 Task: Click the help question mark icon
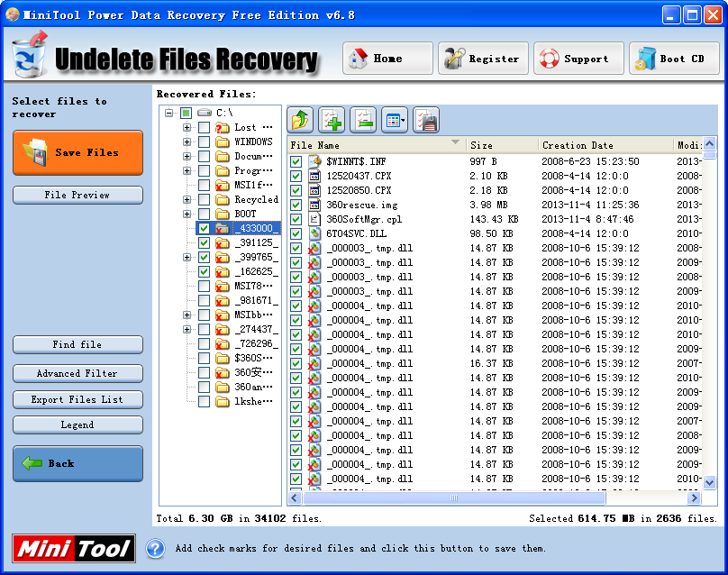[x=156, y=549]
